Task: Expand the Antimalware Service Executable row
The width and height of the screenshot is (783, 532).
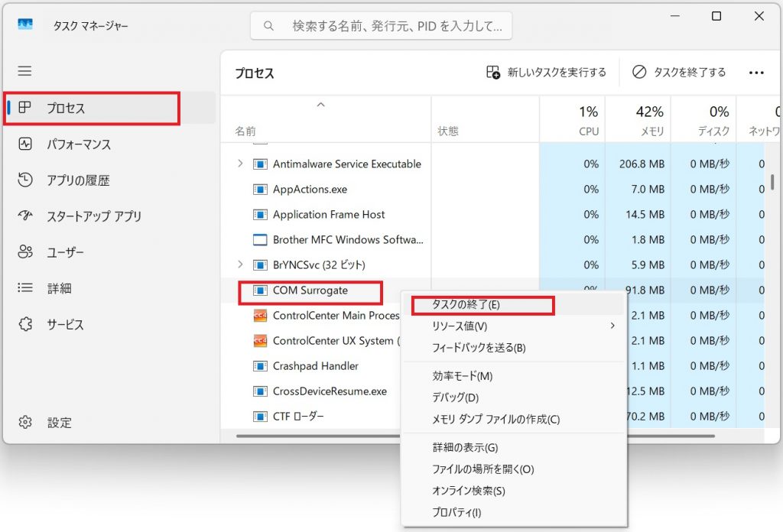Action: click(240, 164)
